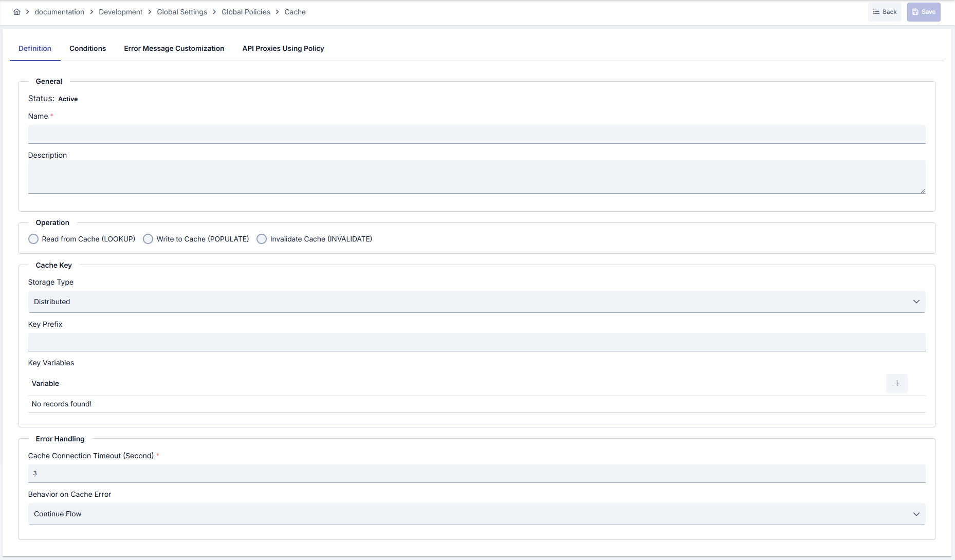Click the Cache Key section title

(53, 265)
